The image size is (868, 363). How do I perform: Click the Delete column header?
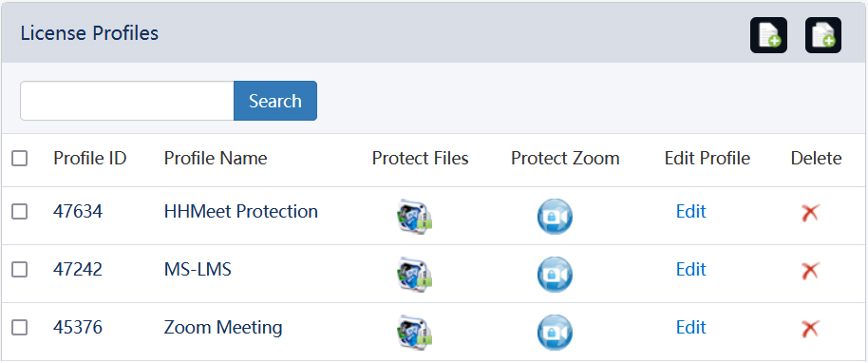tap(816, 159)
